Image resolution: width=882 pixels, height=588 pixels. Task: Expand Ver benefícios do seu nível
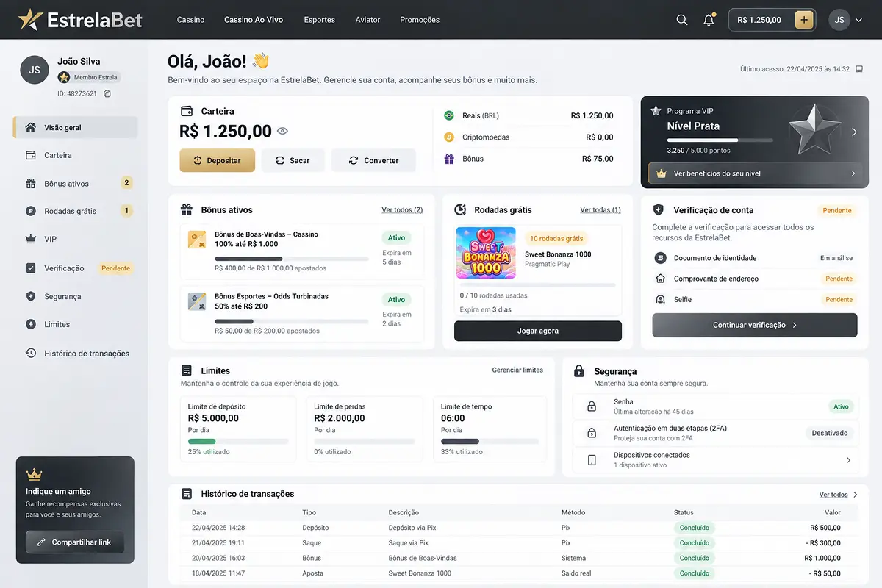coord(754,173)
